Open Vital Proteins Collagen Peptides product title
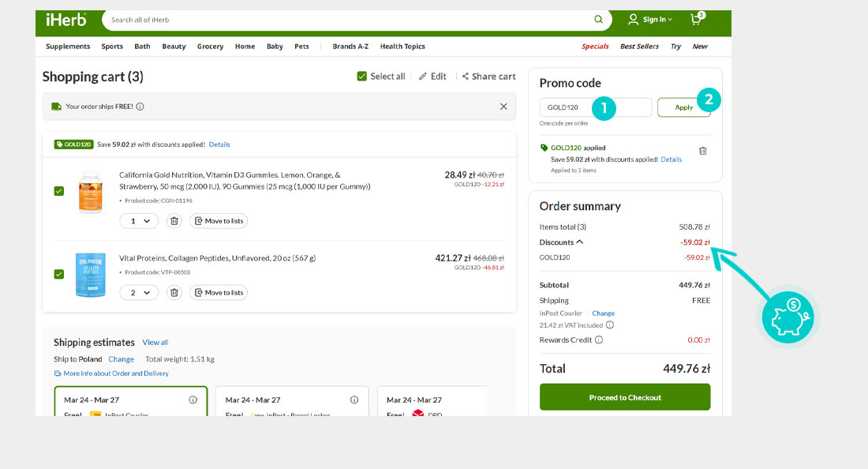The height and width of the screenshot is (469, 868). coord(218,258)
